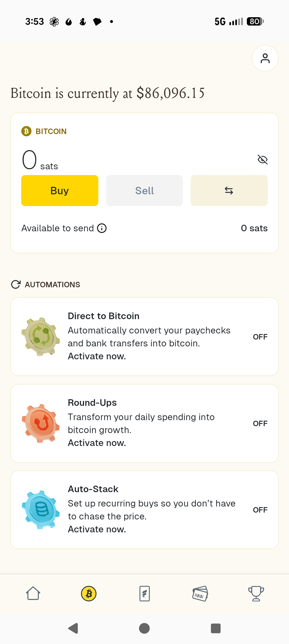Toggle Round-Ups OFF switch
This screenshot has height=644, width=289.
click(260, 424)
